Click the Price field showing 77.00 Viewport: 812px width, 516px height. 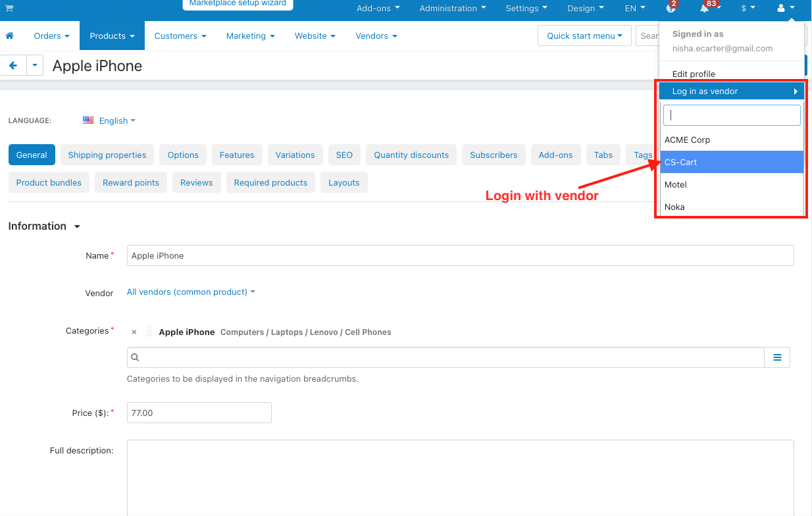coord(199,413)
